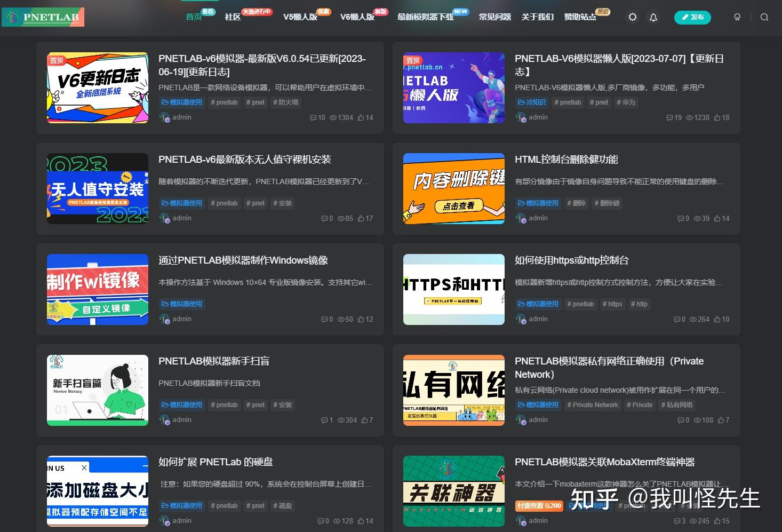782x532 pixels.
Task: Open 最新模拟器下载 download page
Action: [x=425, y=17]
